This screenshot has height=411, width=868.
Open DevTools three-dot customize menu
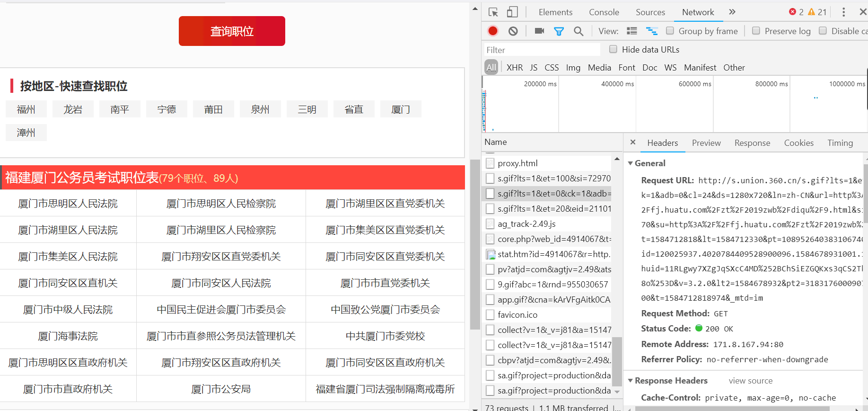(843, 12)
